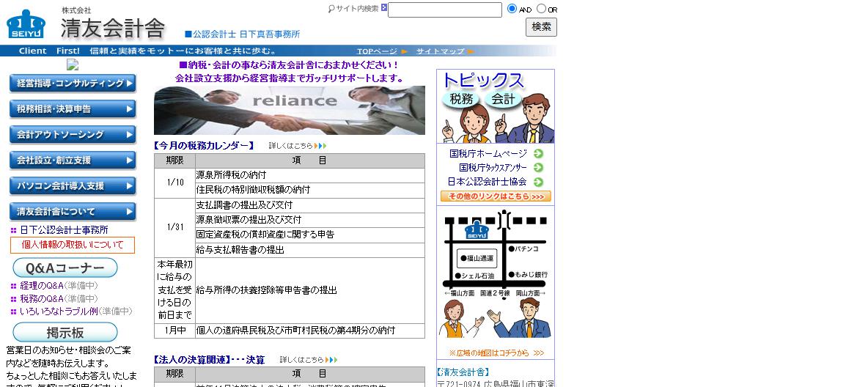Click 公認会計士 日下真吾事務所 header text

[x=243, y=34]
